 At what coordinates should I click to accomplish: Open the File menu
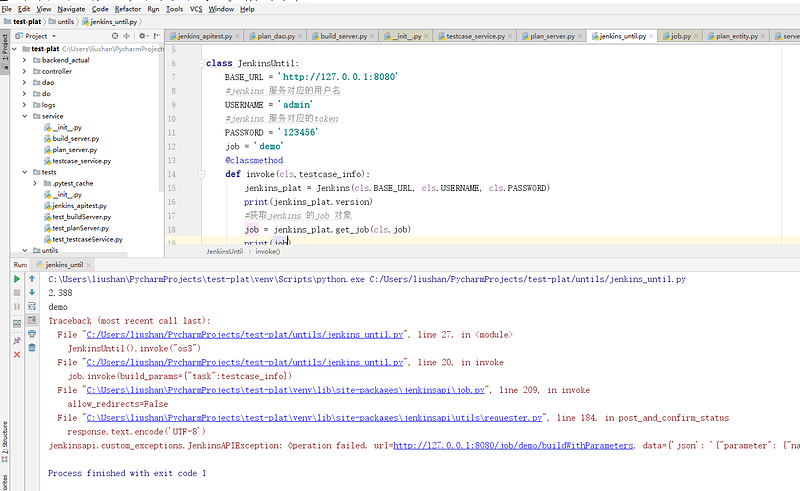7,9
